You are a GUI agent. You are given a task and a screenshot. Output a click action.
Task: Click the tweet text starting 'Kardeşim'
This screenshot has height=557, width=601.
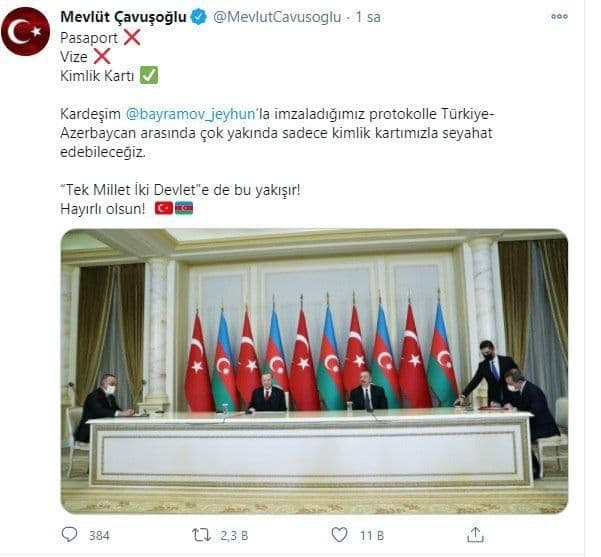pyautogui.click(x=278, y=133)
